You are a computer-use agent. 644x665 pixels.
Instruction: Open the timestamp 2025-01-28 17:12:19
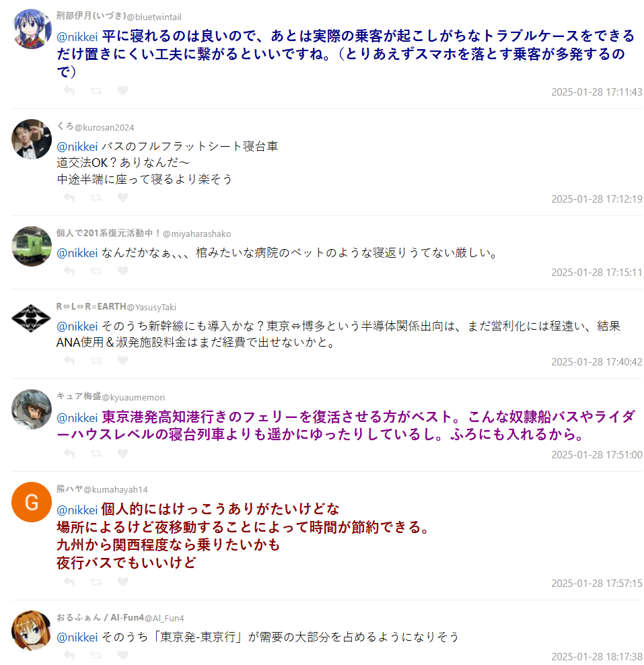596,199
